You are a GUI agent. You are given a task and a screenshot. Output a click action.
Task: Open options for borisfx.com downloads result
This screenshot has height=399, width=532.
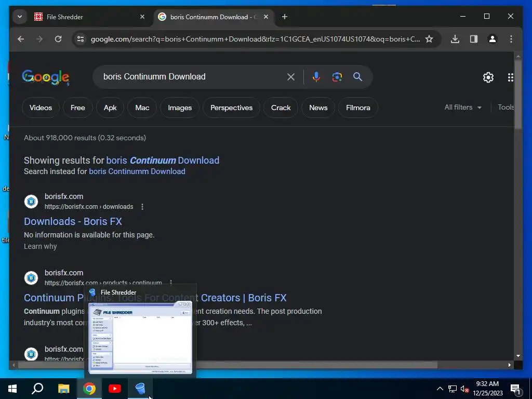click(x=142, y=207)
